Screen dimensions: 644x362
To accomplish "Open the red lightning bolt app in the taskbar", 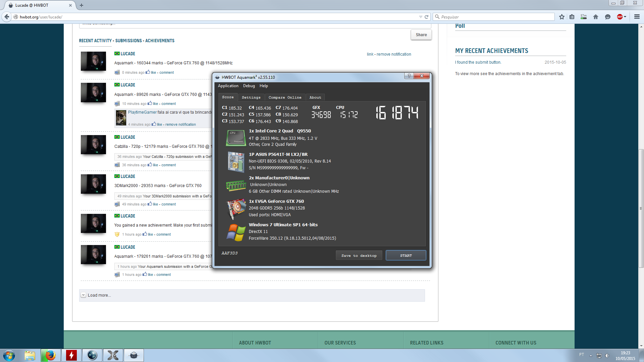I will tap(71, 355).
